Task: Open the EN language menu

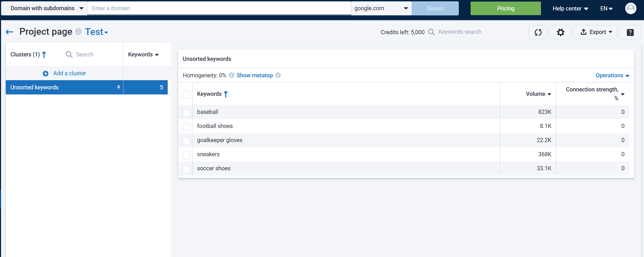Action: click(x=606, y=8)
